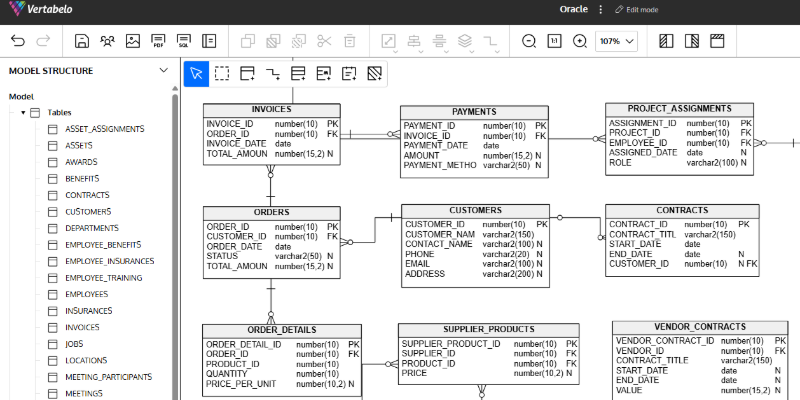Viewport: 800px width, 400px height.
Task: Open the line style dropdown icon
Action: coord(490,41)
